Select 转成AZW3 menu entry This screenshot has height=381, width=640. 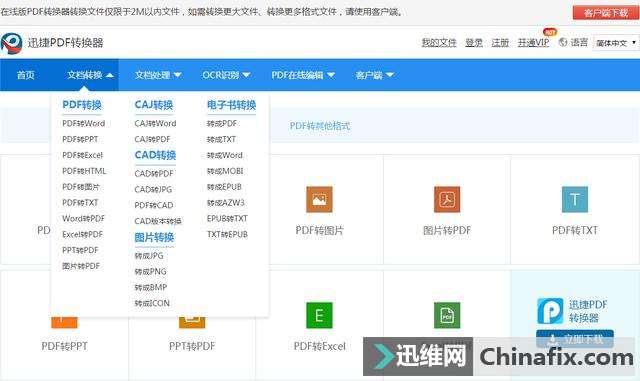coord(226,203)
